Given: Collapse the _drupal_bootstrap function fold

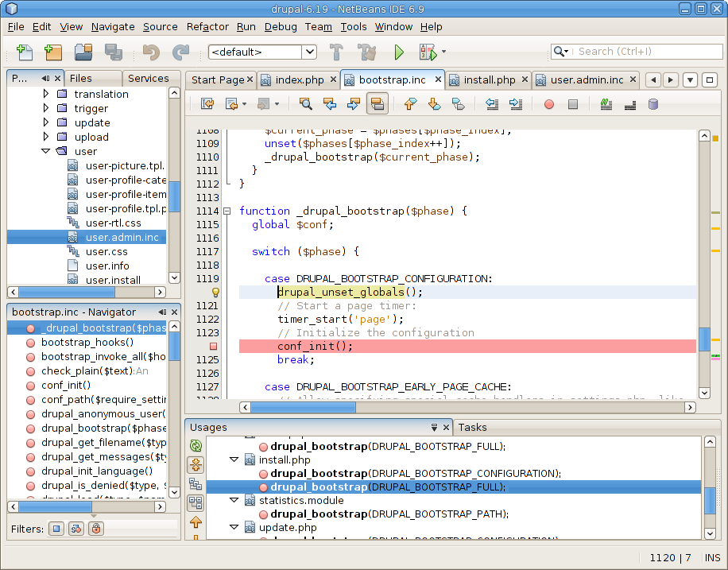Looking at the screenshot, I should pos(227,211).
